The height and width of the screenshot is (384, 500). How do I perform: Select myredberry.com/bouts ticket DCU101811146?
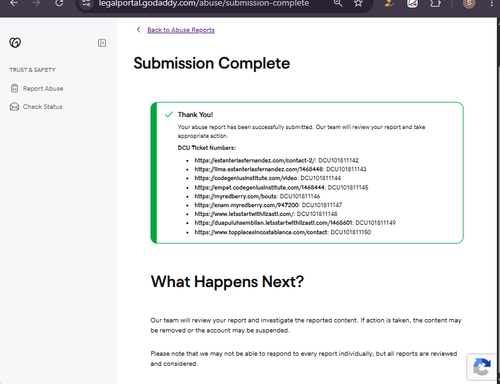click(257, 196)
